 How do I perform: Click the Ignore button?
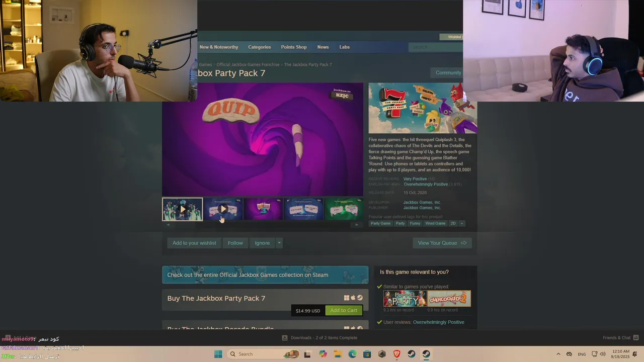pyautogui.click(x=262, y=243)
